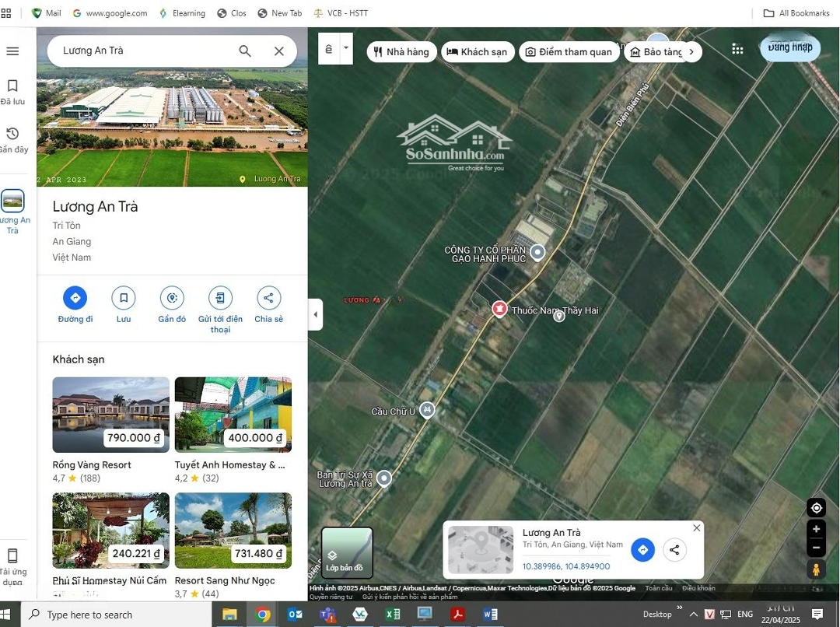Expand more category chips with right chevron
This screenshot has height=627, width=840.
pyautogui.click(x=691, y=51)
